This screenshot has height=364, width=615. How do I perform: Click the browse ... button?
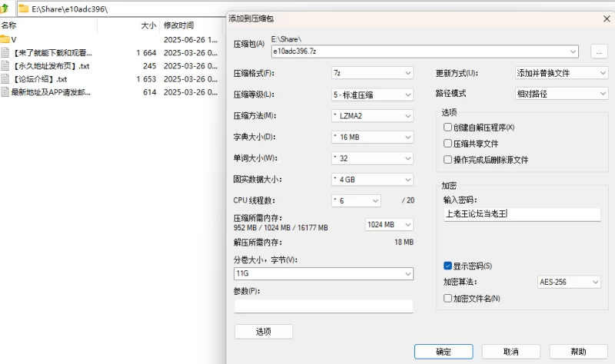[x=599, y=51]
